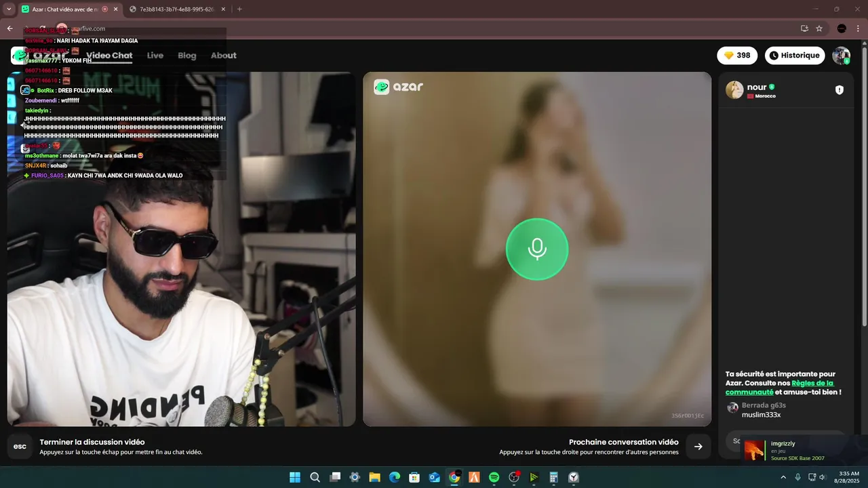Open the Historique button

[795, 56]
